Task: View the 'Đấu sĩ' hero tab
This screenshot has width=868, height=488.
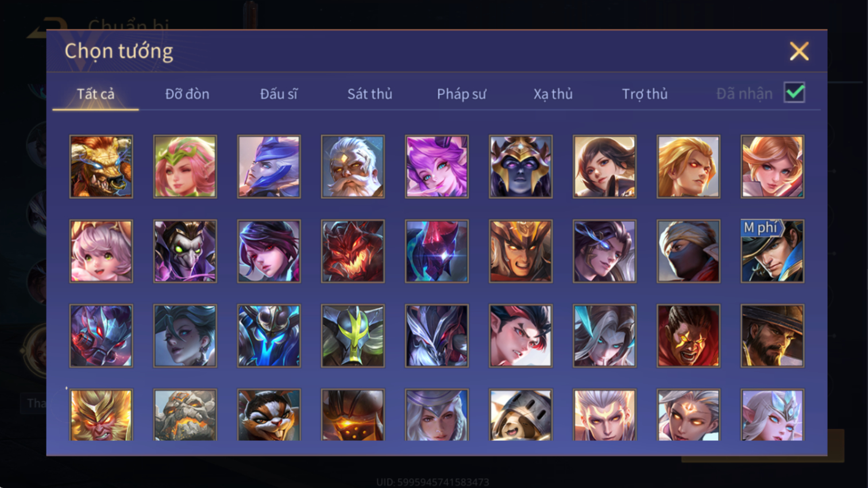Action: click(x=279, y=94)
